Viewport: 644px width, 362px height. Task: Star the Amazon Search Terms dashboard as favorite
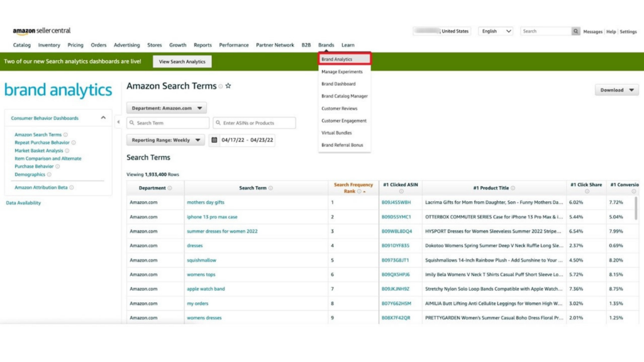(228, 86)
